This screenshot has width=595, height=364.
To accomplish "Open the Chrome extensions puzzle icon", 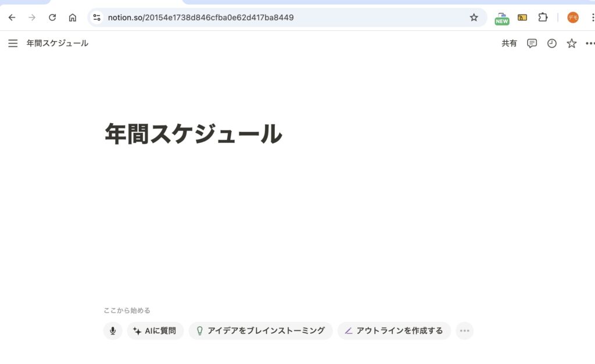I will pyautogui.click(x=543, y=17).
